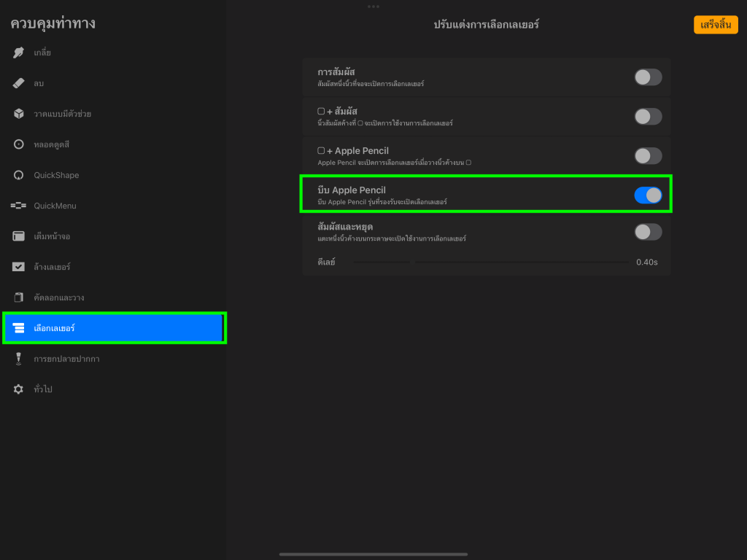The image size is (747, 560).
Task: Enable the ▢ + Apple Pencil toggle
Action: pyautogui.click(x=648, y=156)
